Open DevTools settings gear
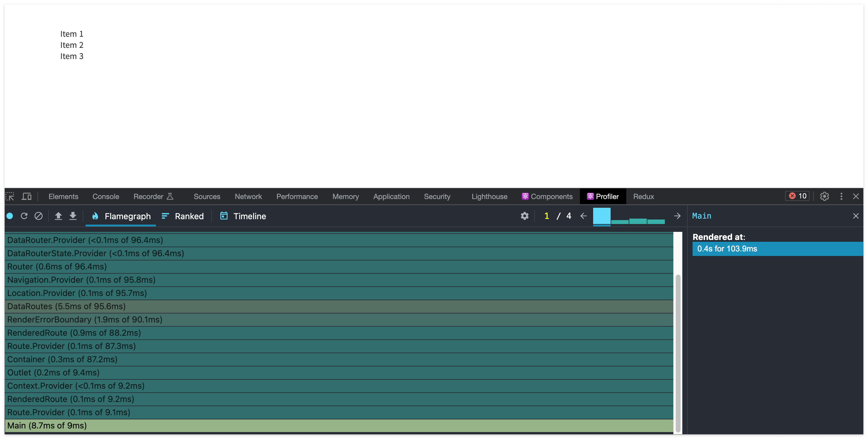This screenshot has width=868, height=439. 824,196
